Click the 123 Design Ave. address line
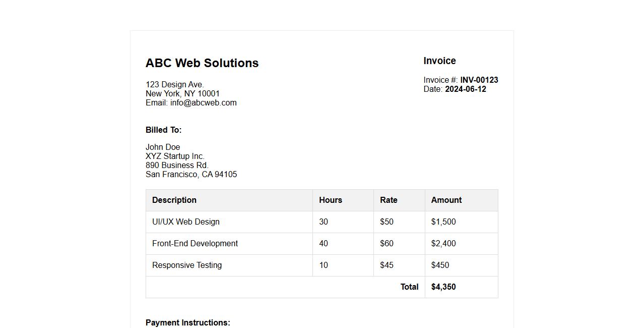Viewport: 644px width, 328px height. click(174, 85)
